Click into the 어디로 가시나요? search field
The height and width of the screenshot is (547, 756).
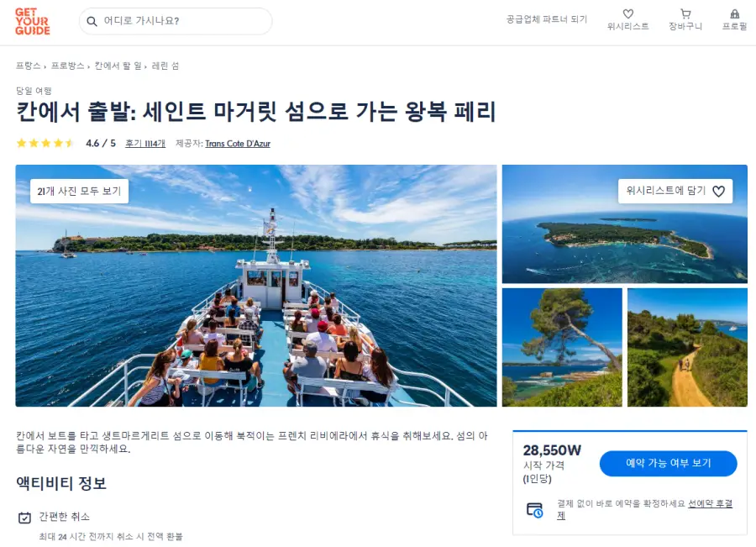click(176, 21)
